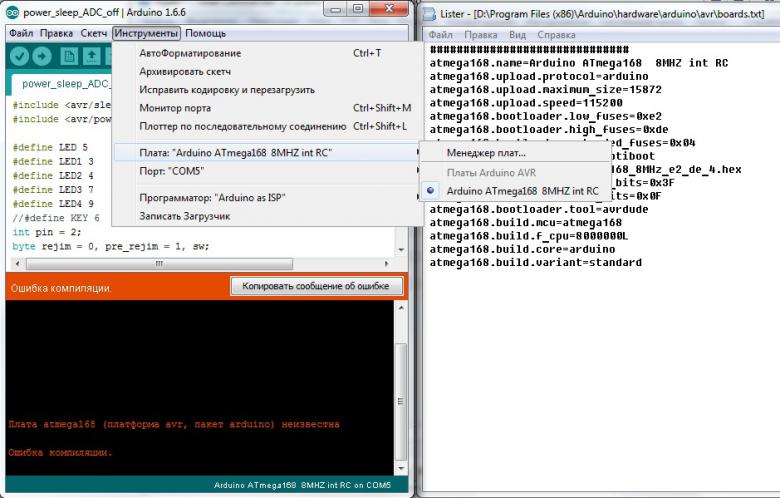Open the Правка menu in Arduino
Screen dimensions: 780x498
(x=56, y=33)
